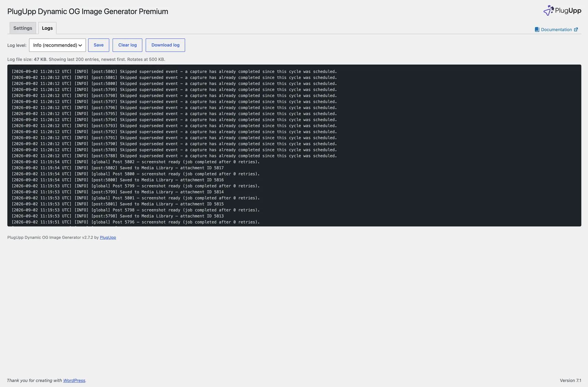Click the log line for post:5792 skipped event
Viewport: 588px width, 387px height.
click(174, 132)
